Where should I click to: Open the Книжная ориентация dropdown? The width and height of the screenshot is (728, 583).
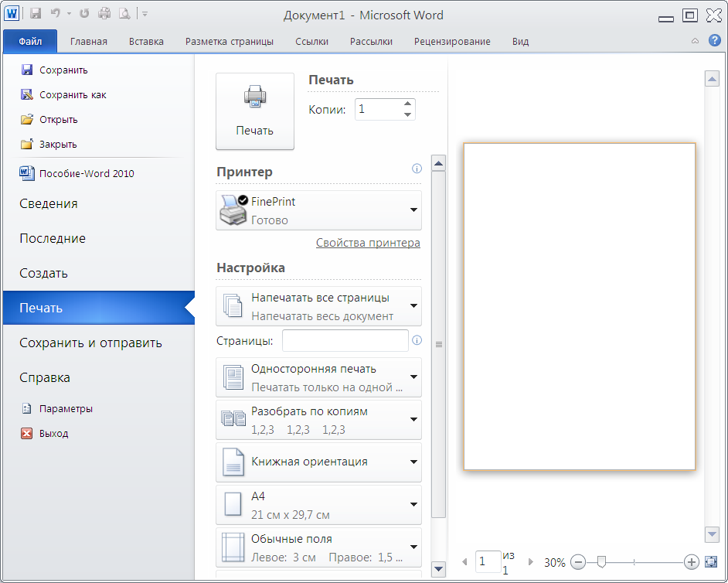point(318,462)
